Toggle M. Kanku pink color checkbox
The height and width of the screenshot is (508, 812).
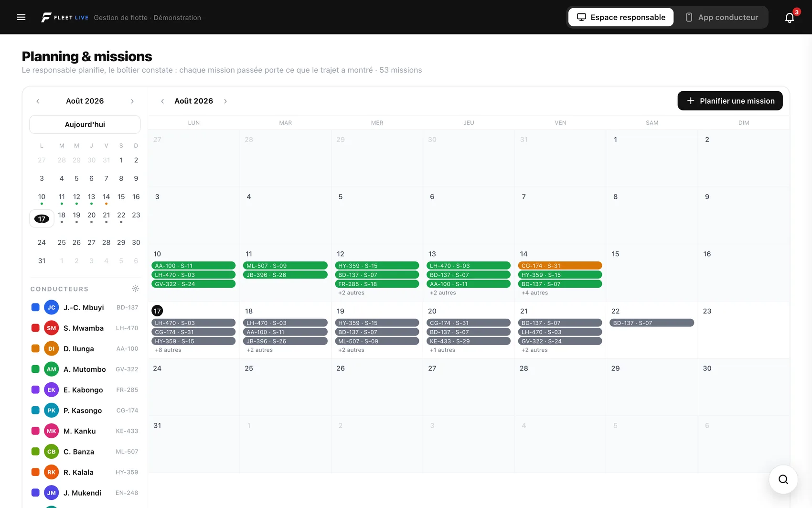[35, 431]
